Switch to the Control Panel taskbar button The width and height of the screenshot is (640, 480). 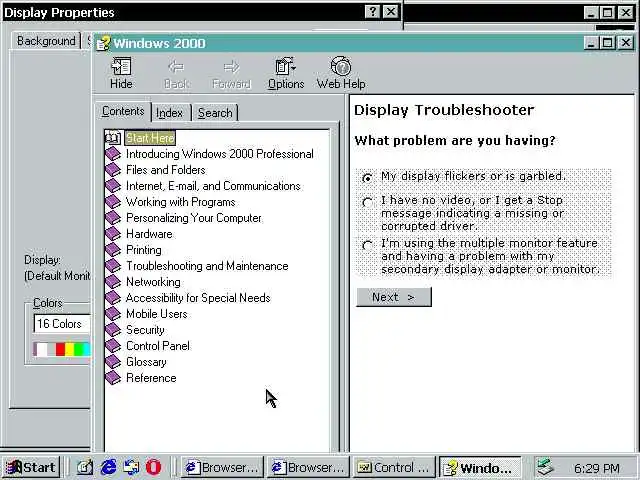coord(394,467)
